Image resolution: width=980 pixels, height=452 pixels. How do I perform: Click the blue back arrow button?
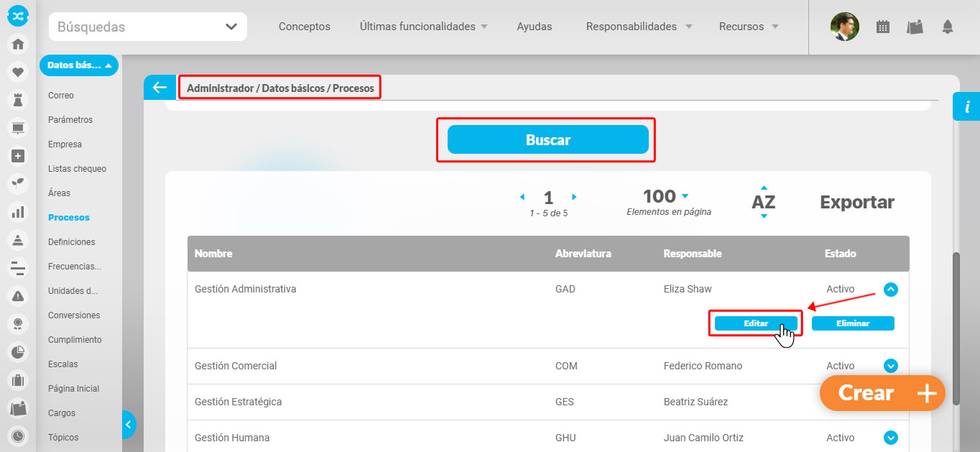click(x=159, y=88)
